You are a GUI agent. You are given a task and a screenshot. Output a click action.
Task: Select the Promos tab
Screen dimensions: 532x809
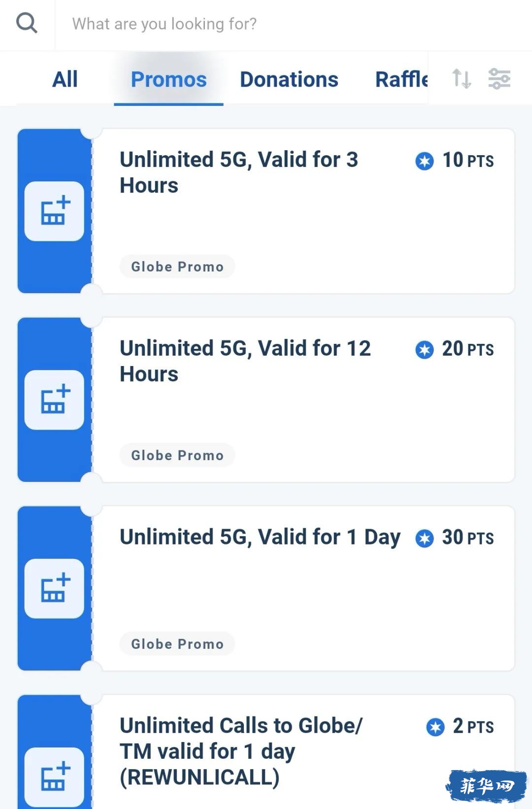(168, 79)
